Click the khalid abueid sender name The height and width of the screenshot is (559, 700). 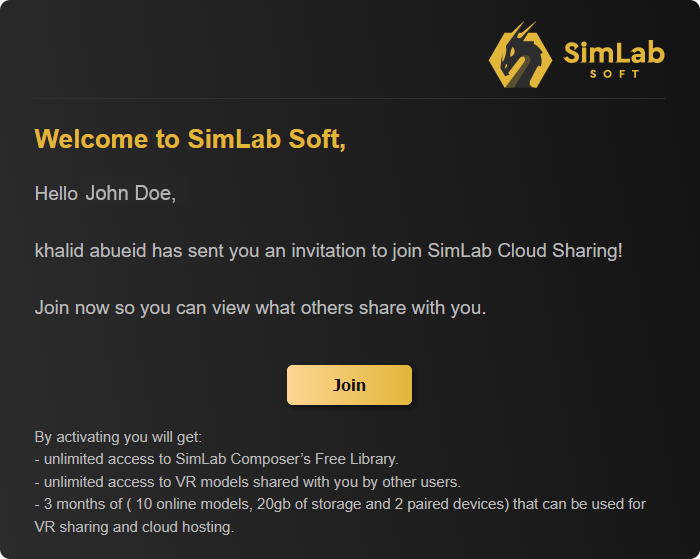tap(90, 250)
